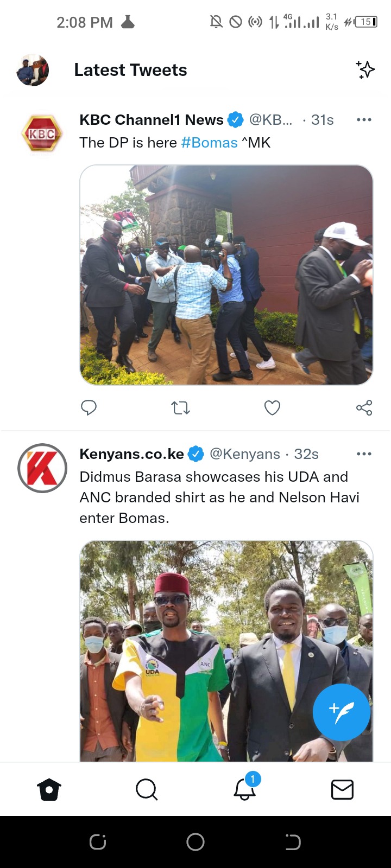Go to the Home tab

coord(49,789)
